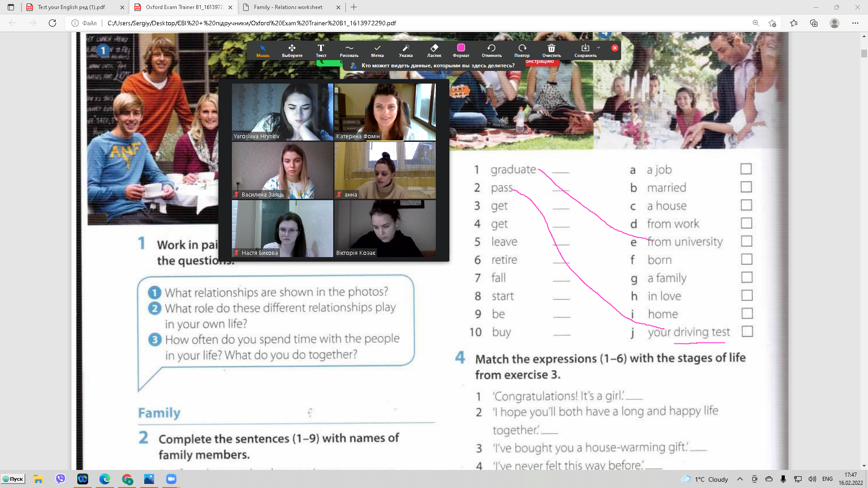868x488 pixels.
Task: Click the Stamp (Метка) annotation tool
Action: tap(377, 50)
